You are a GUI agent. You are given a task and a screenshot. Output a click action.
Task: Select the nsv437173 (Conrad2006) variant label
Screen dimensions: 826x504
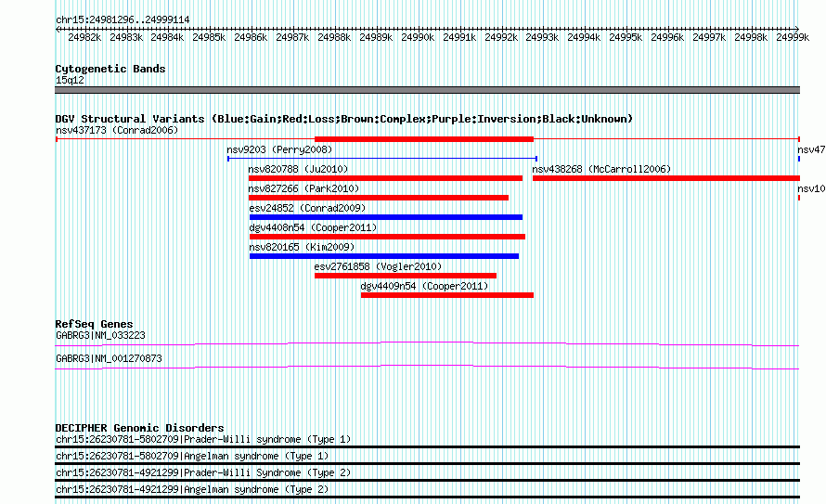tap(117, 130)
